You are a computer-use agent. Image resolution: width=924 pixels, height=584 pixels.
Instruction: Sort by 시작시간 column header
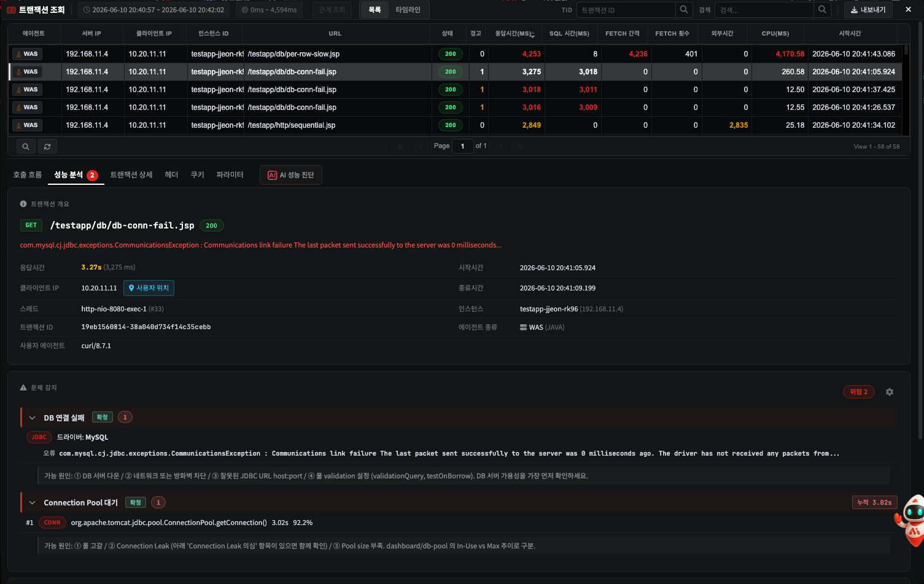click(850, 34)
